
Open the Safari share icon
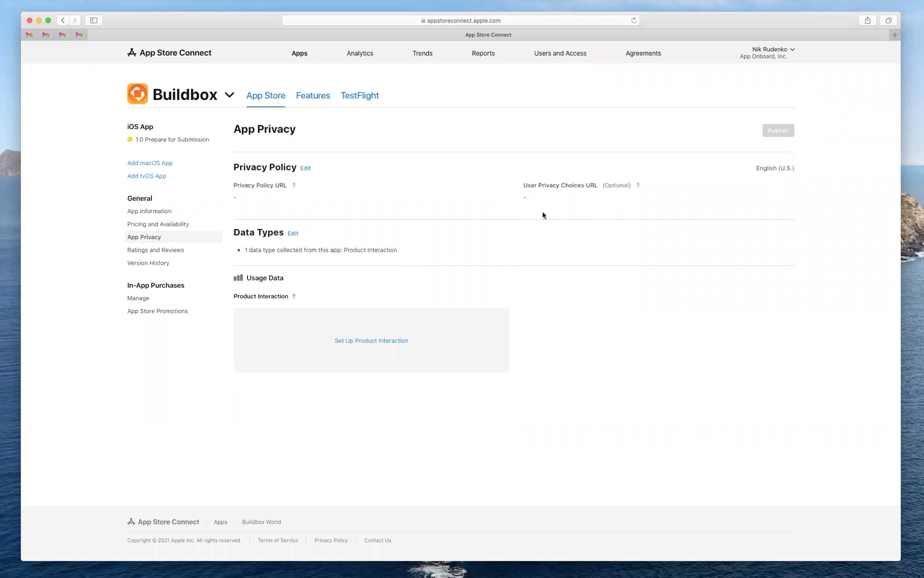click(x=867, y=20)
